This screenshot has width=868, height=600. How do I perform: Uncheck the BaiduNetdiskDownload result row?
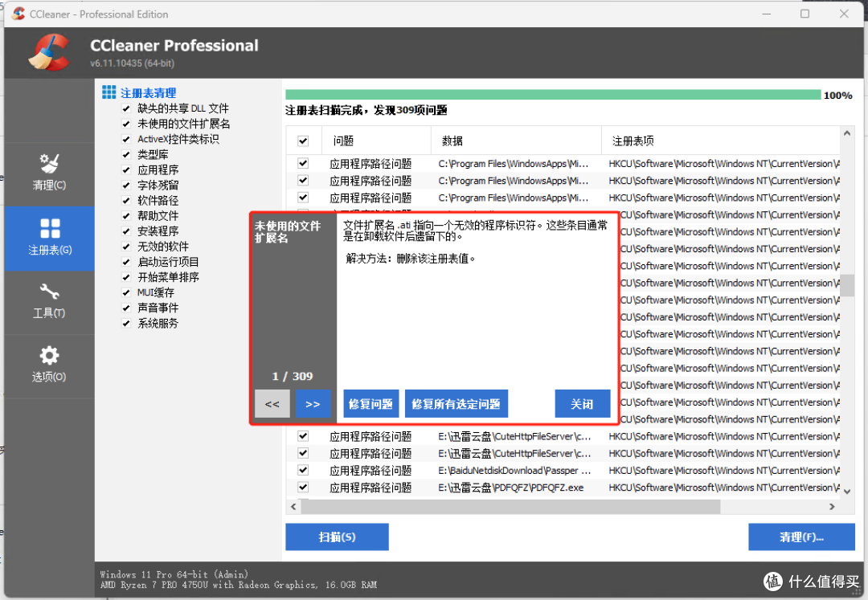(303, 470)
